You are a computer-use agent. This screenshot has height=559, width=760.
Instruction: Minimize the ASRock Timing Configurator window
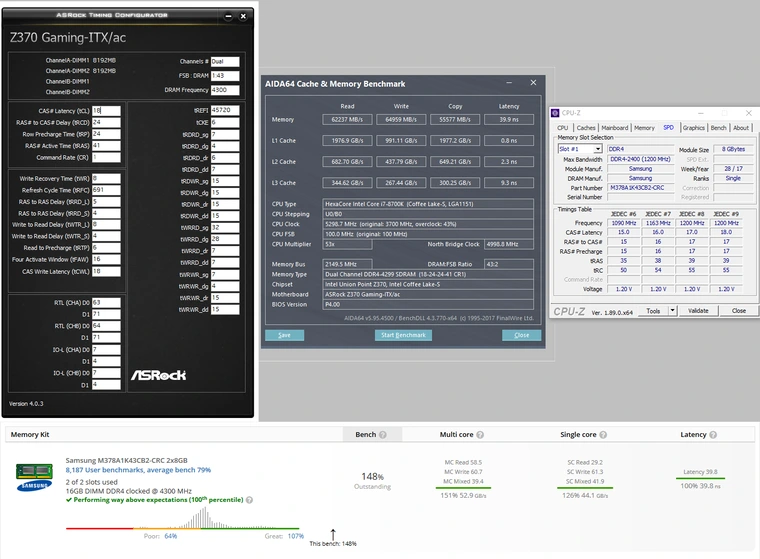(x=228, y=16)
